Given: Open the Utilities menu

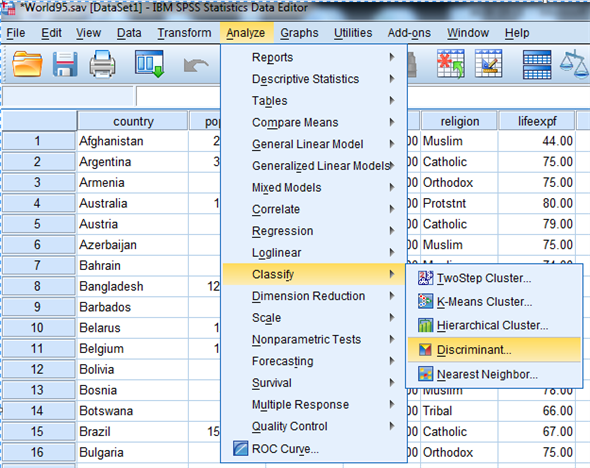Looking at the screenshot, I should [x=353, y=33].
